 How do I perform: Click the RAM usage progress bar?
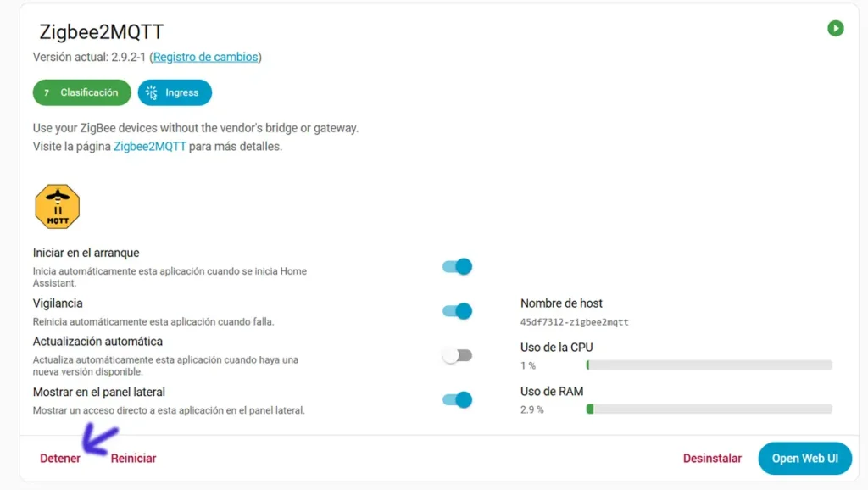[x=709, y=409]
